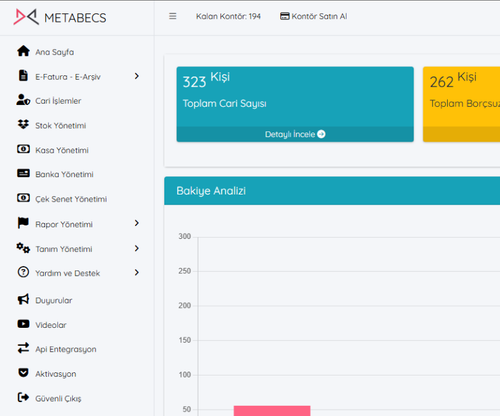500x416 pixels.
Task: Click the megaphone icon for Duyurular
Action: (x=23, y=299)
